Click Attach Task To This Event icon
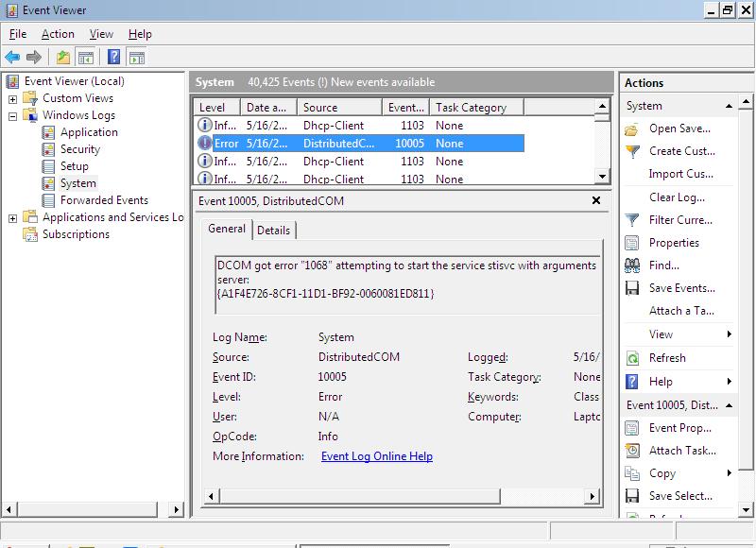Screen dimensions: 756x548 tap(632, 451)
